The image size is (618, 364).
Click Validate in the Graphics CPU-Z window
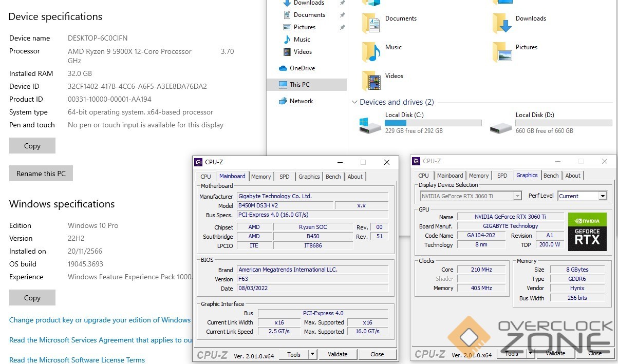(555, 353)
